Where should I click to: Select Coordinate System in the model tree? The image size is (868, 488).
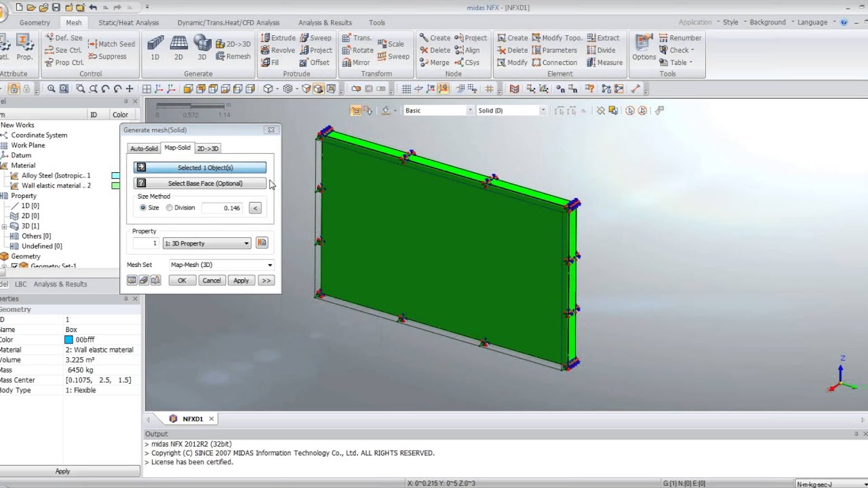click(39, 135)
